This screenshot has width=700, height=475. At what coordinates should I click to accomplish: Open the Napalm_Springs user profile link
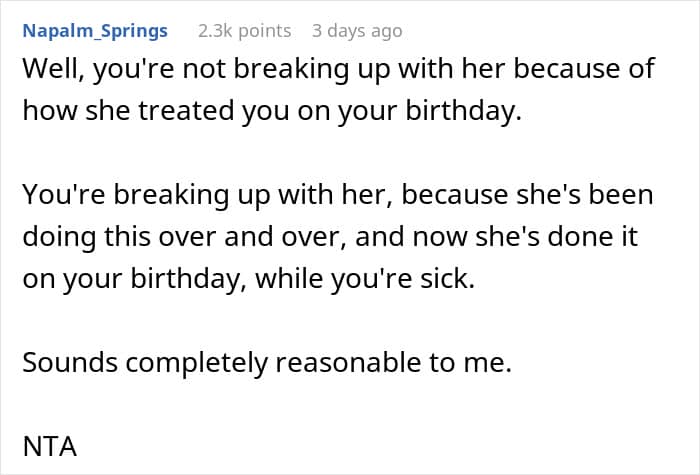[95, 31]
